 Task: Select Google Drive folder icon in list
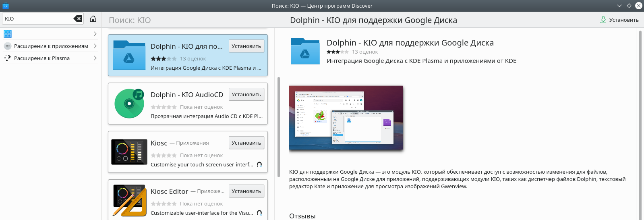click(x=129, y=55)
